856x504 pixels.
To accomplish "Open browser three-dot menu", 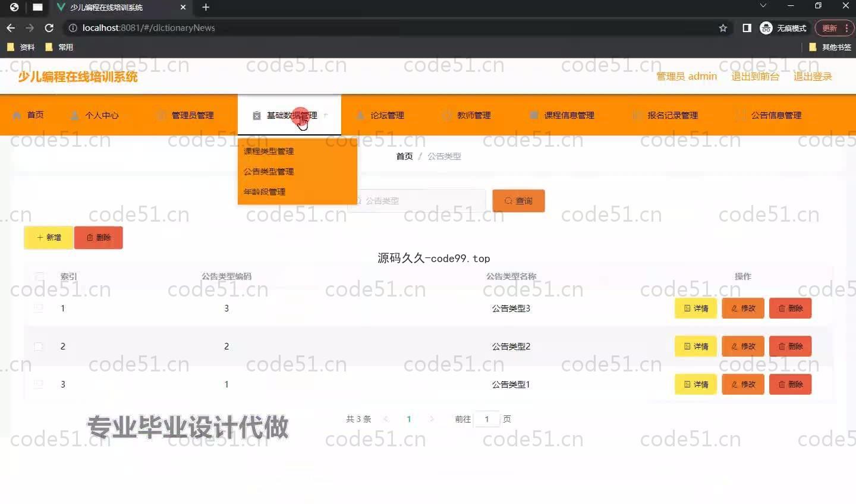I will 847,28.
